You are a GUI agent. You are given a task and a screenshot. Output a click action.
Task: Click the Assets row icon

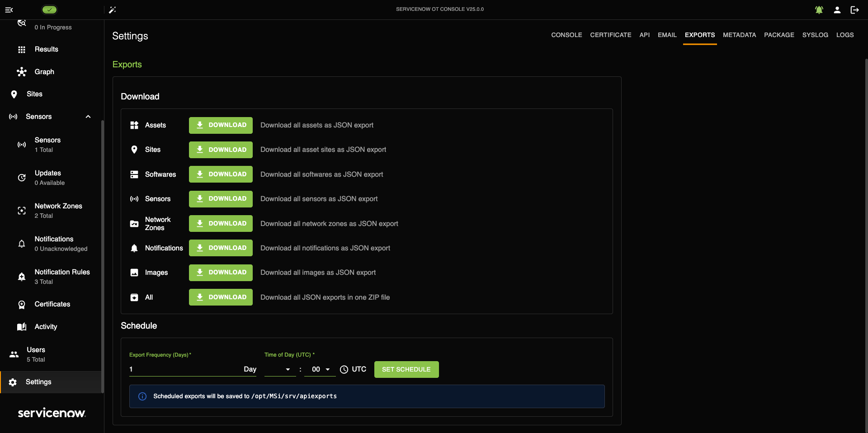(134, 125)
